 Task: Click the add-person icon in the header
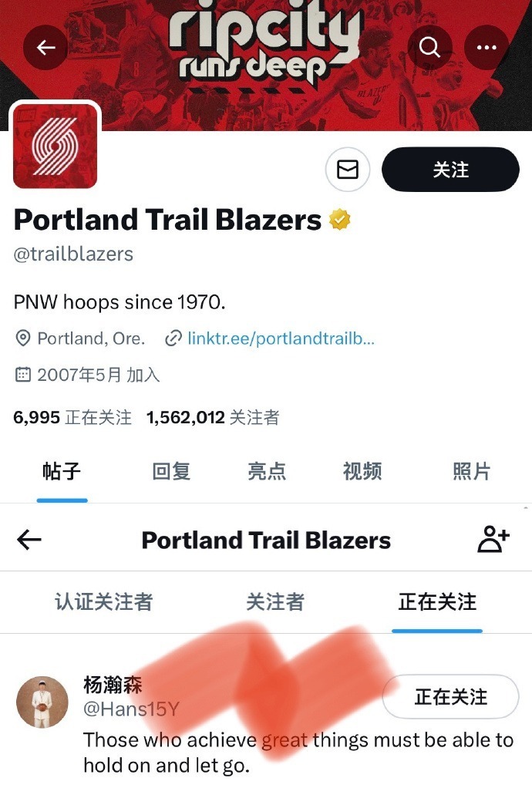493,539
